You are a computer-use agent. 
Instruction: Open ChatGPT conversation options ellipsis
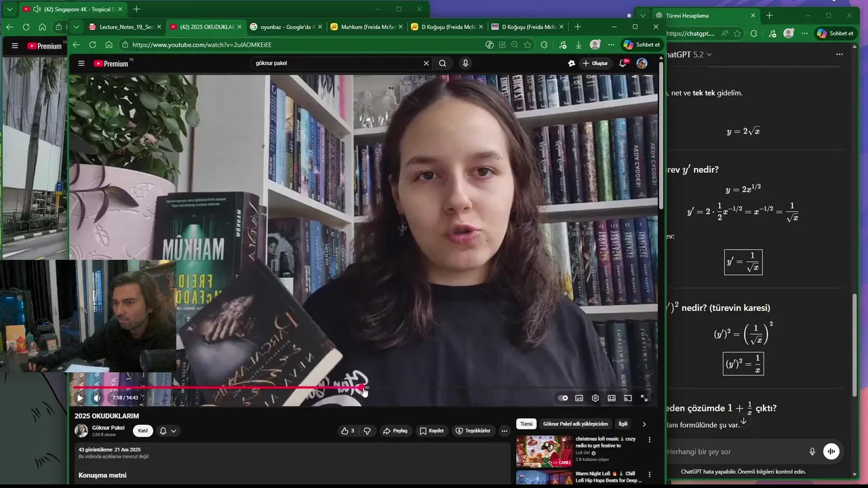tap(840, 54)
